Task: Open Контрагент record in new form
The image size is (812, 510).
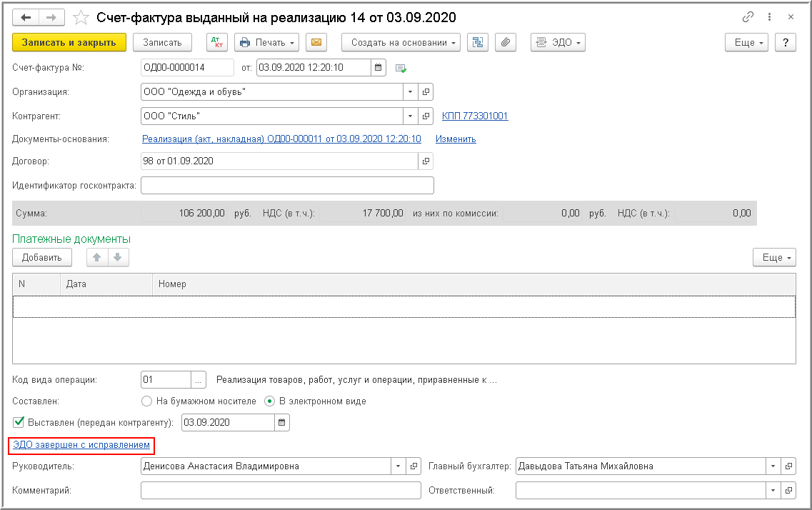Action: click(x=426, y=116)
